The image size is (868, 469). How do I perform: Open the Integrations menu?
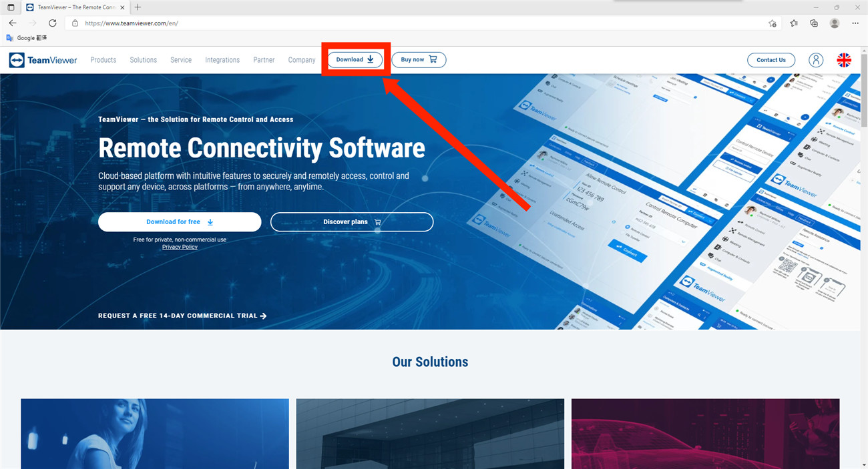(222, 60)
